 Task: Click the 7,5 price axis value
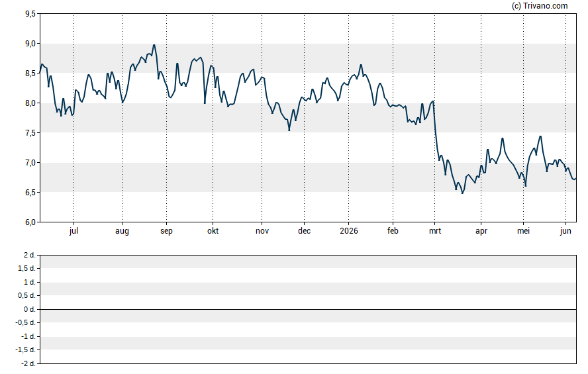tap(30, 133)
